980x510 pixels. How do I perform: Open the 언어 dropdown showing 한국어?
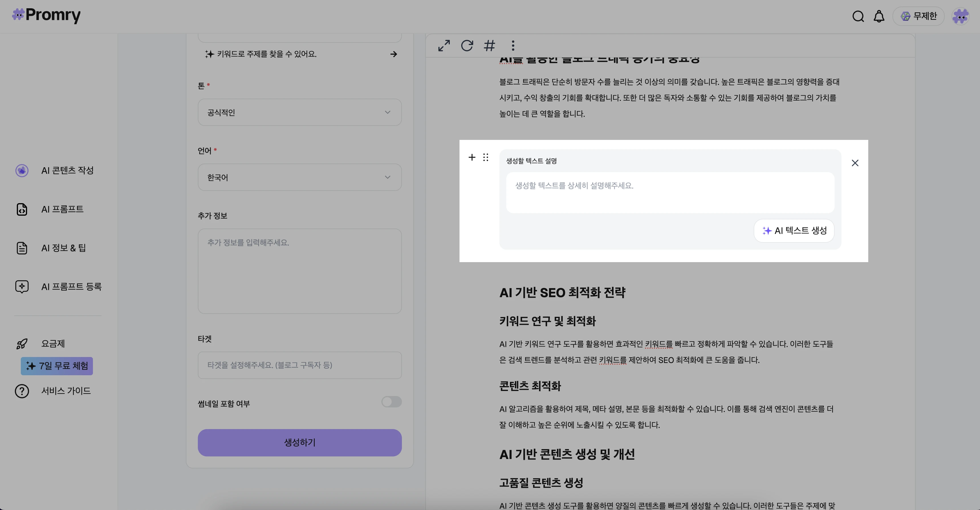pyautogui.click(x=299, y=177)
